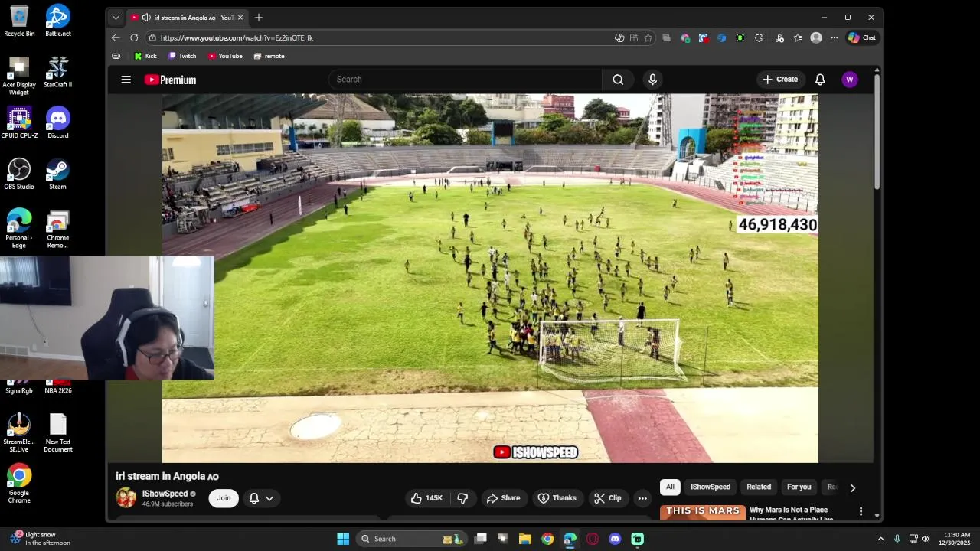Screen dimensions: 980x551
Task: Open the Recycle Bin desktop icon
Action: point(19,21)
